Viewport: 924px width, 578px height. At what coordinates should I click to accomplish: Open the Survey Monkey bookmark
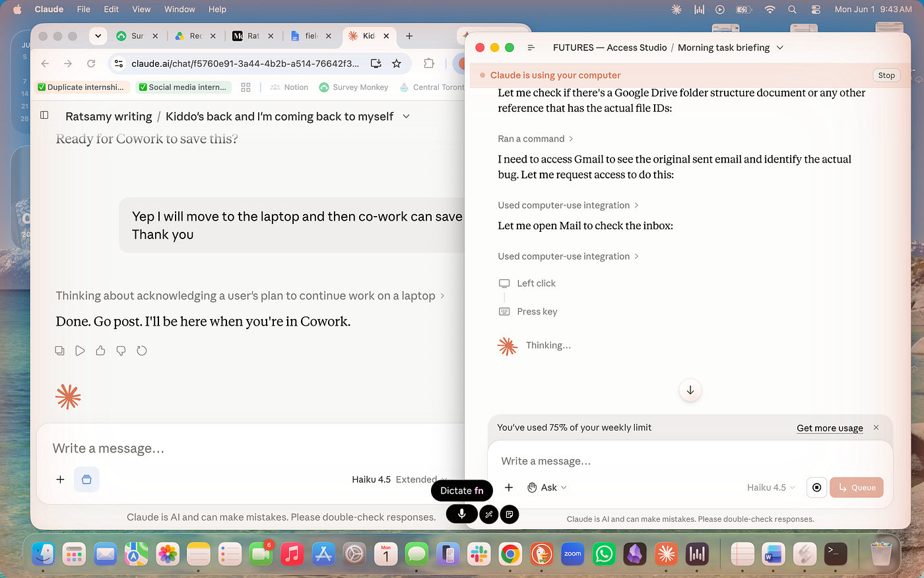pos(353,87)
